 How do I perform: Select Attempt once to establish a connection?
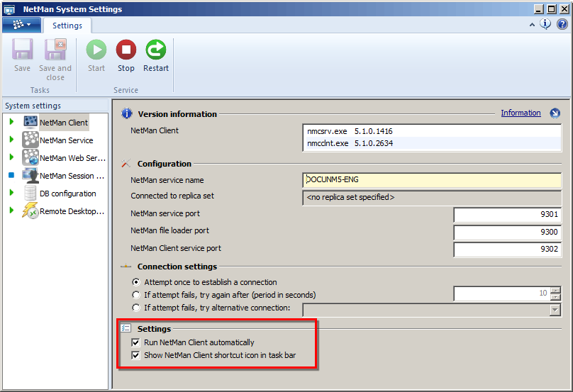coord(136,282)
